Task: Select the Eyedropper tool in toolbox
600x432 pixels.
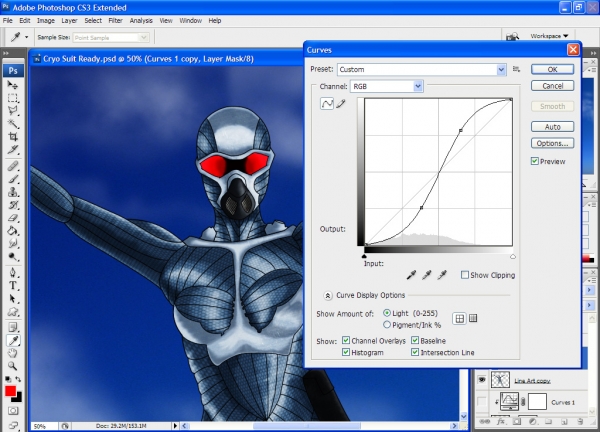Action: point(13,340)
